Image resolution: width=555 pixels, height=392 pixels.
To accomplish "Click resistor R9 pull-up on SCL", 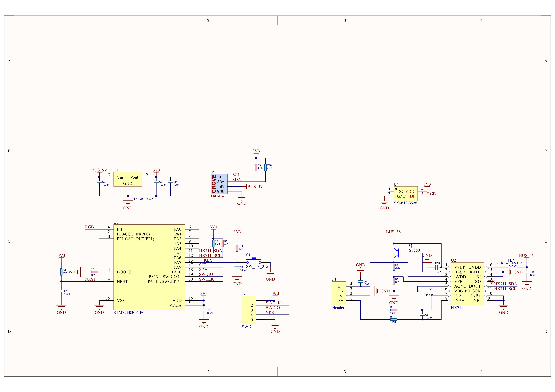I will pyautogui.click(x=256, y=167).
